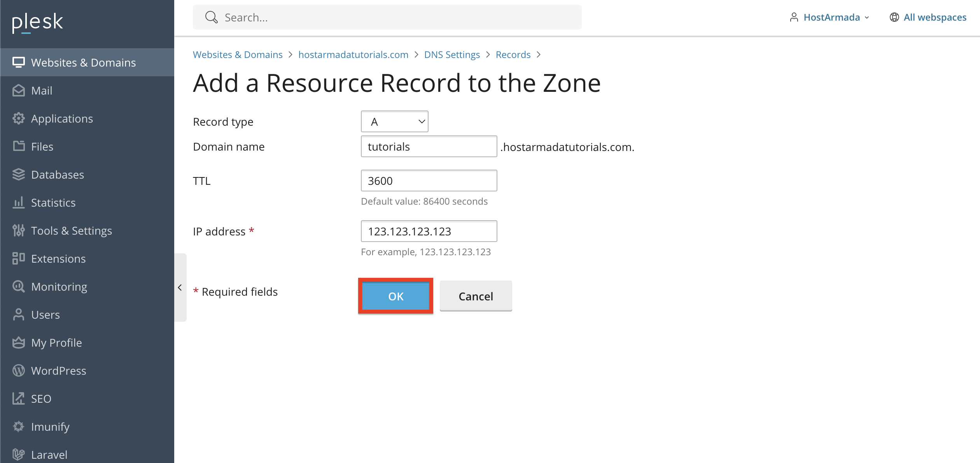Click the Mail envelope icon in sidebar

18,91
